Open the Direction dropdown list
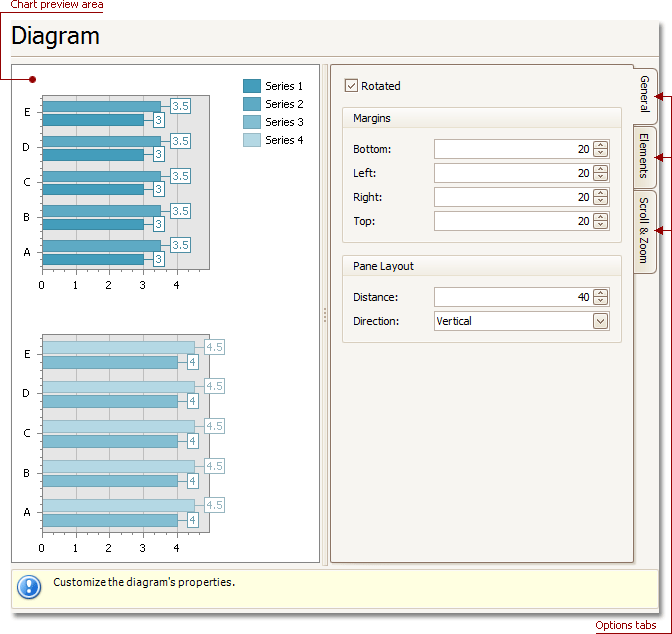The width and height of the screenshot is (672, 634). [600, 321]
